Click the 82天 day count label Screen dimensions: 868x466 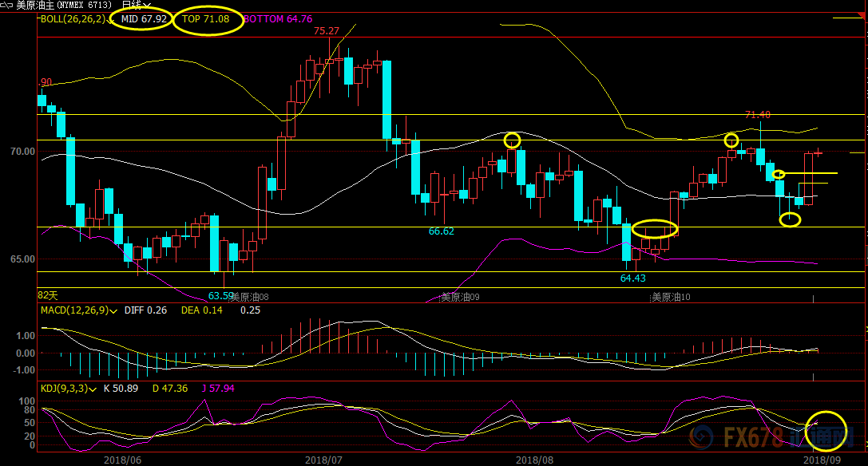[x=49, y=295]
